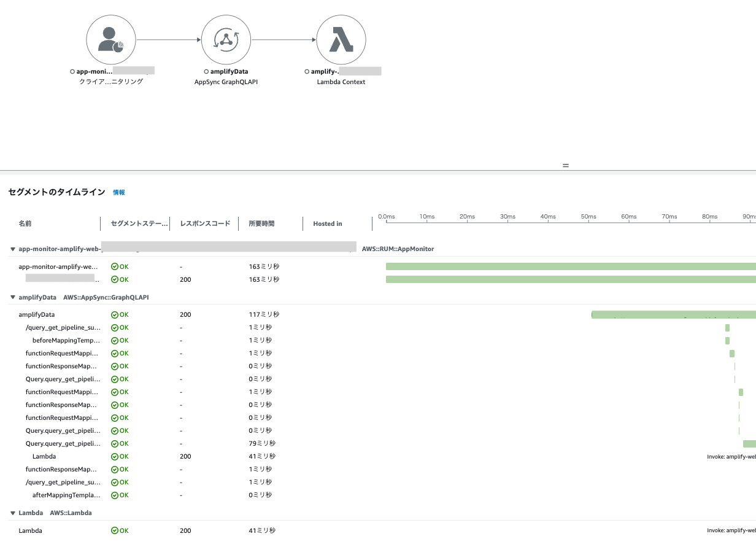Click the 所要時間 column header
The width and height of the screenshot is (756, 547).
pos(261,223)
